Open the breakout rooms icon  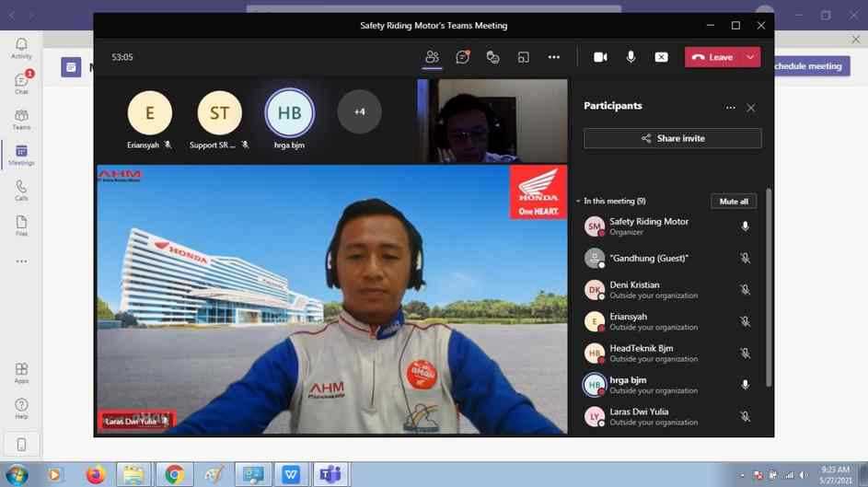(x=523, y=57)
